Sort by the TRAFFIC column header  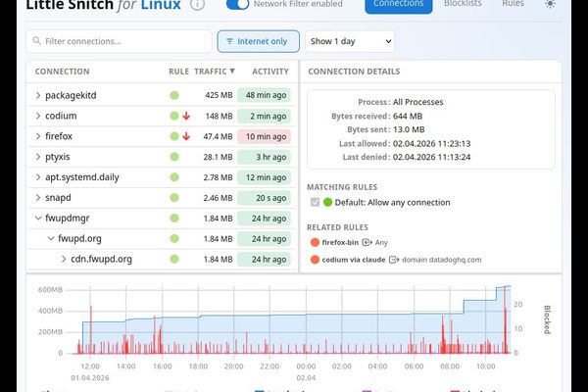[214, 72]
